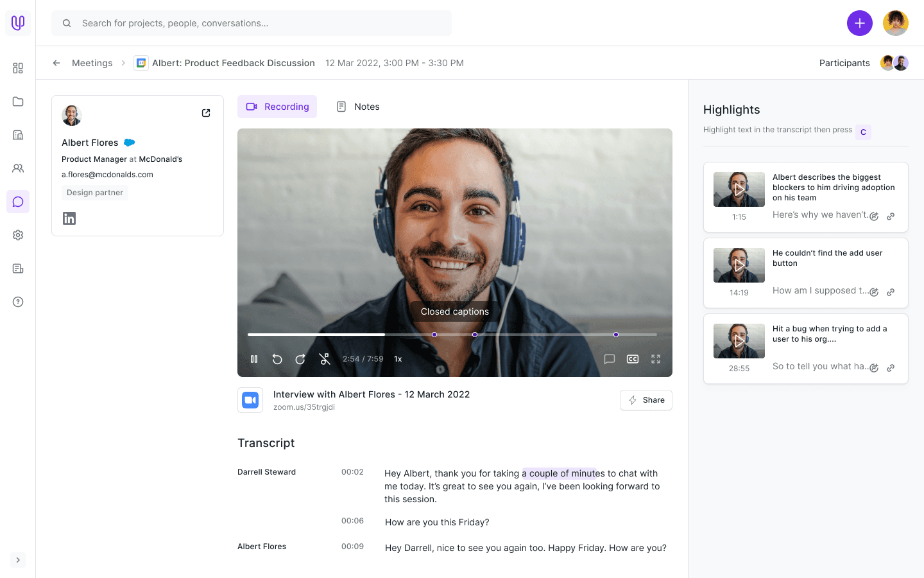
Task: Switch to the Notes tab
Action: (x=358, y=107)
